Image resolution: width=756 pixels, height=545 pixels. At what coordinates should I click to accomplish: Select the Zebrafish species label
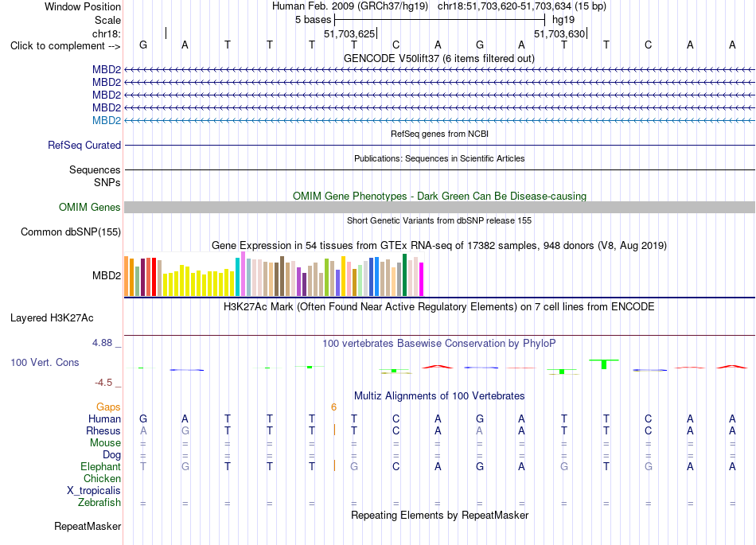99,502
